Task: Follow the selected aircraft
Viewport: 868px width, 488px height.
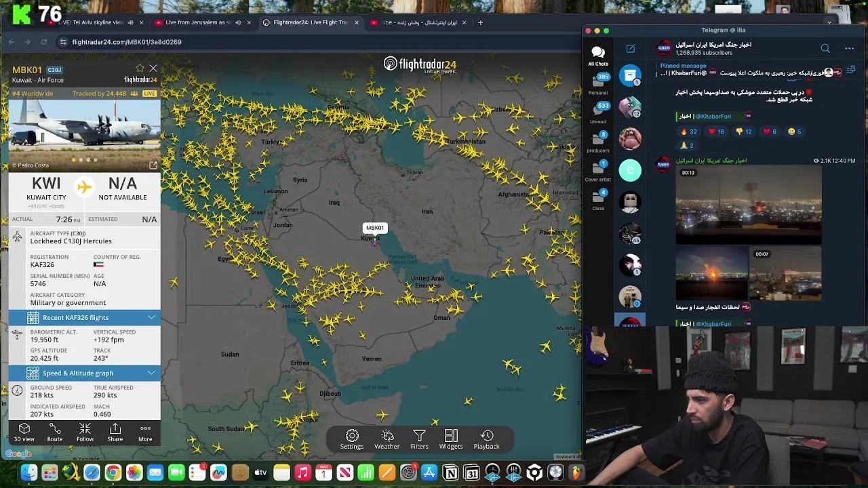Action: 85,432
